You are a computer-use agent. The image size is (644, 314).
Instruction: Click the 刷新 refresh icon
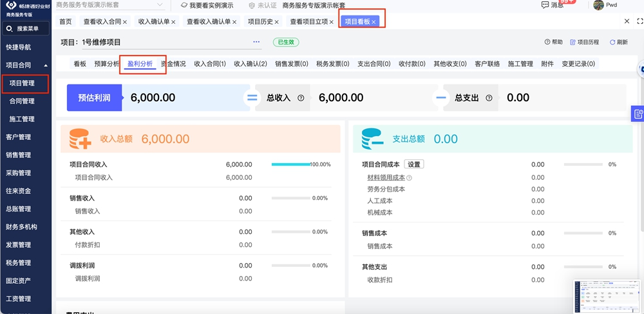612,42
